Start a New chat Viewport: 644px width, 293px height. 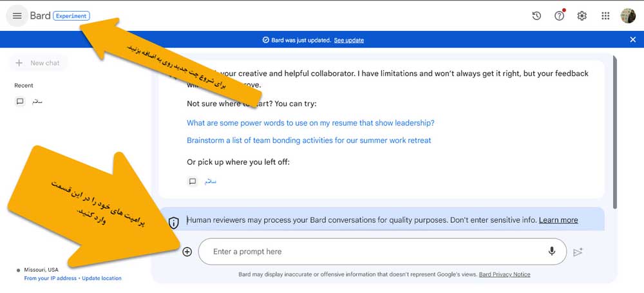coord(38,63)
